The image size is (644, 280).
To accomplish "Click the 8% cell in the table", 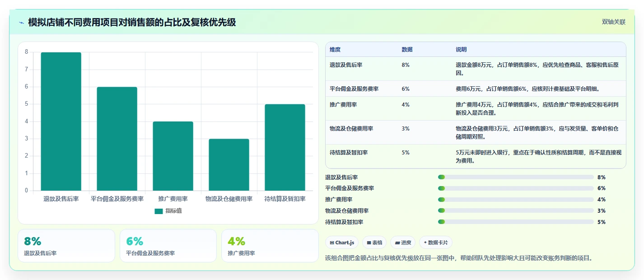I will pos(406,65).
